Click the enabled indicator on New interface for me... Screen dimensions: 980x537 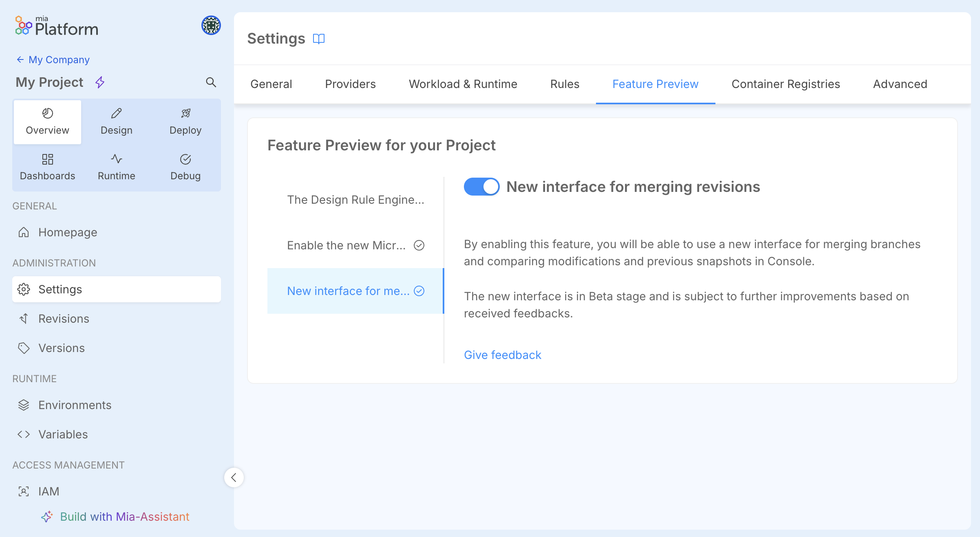pyautogui.click(x=419, y=291)
